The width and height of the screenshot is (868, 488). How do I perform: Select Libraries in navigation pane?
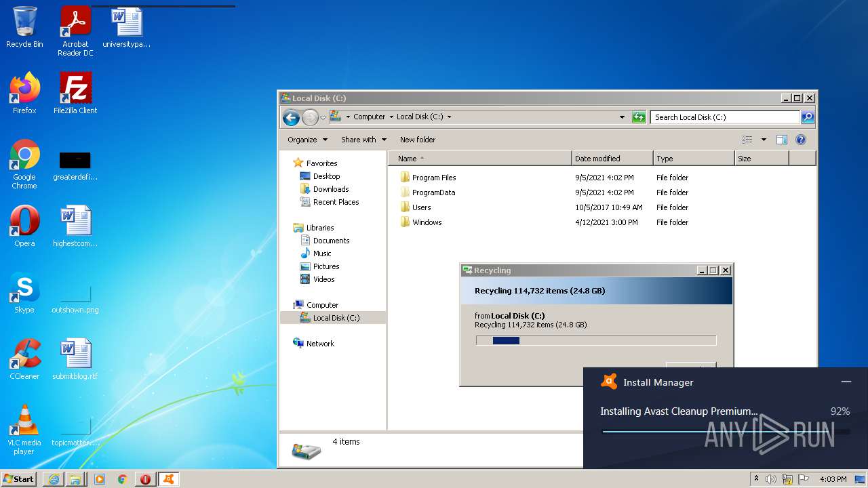[x=314, y=228]
